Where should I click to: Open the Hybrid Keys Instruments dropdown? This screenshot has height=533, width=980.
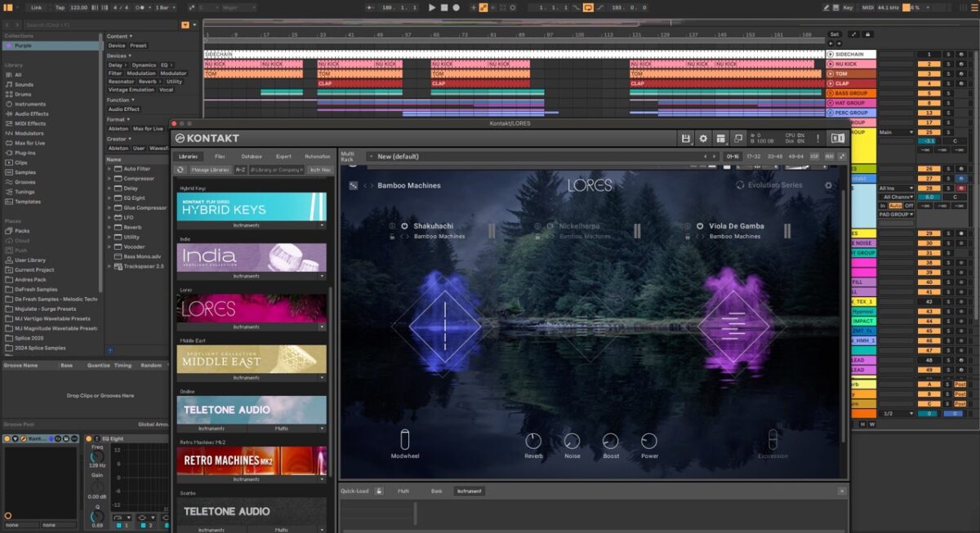322,225
